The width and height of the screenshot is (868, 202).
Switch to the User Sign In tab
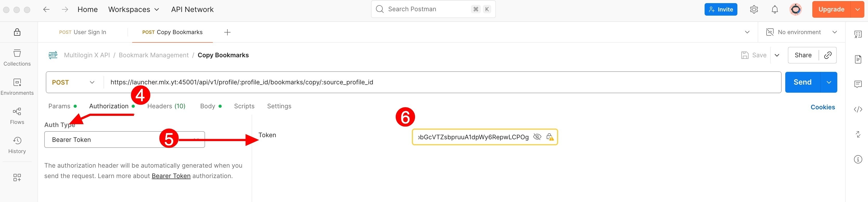point(82,32)
